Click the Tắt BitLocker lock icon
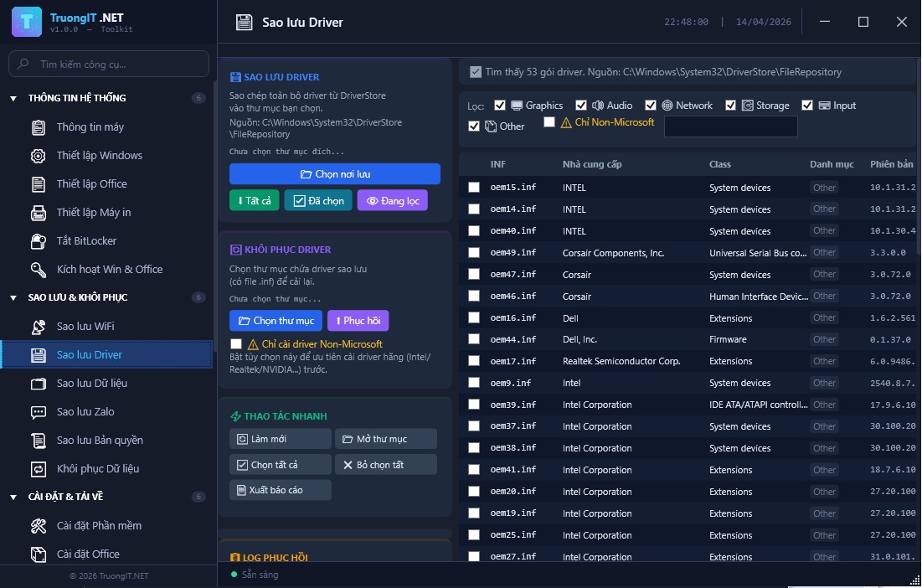The image size is (922, 588). click(39, 241)
